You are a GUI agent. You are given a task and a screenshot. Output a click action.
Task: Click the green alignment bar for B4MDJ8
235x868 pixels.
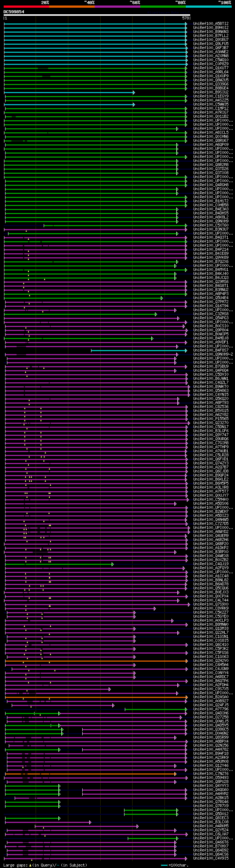point(79,338)
